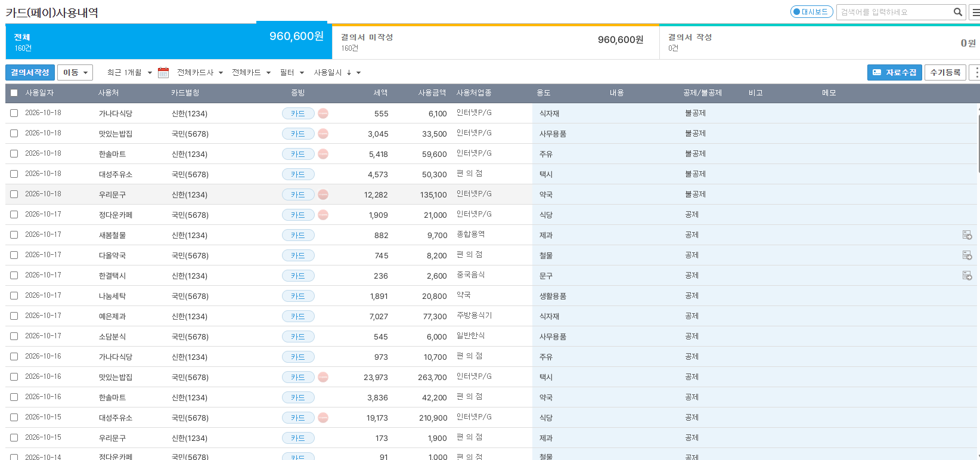This screenshot has height=460, width=980.
Task: Click the red stamp icon for 맛있는밥집 263,700
Action: (x=323, y=377)
